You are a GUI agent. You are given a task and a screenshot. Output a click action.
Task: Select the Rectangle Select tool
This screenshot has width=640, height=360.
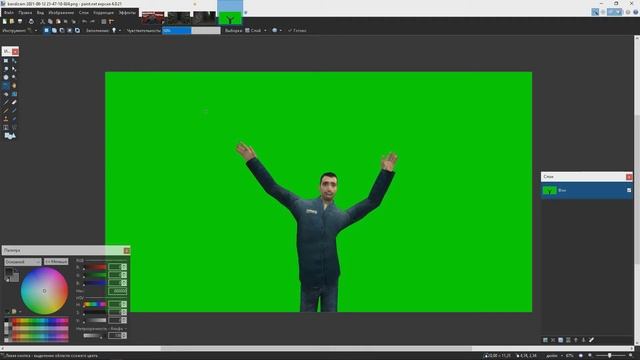point(6,61)
